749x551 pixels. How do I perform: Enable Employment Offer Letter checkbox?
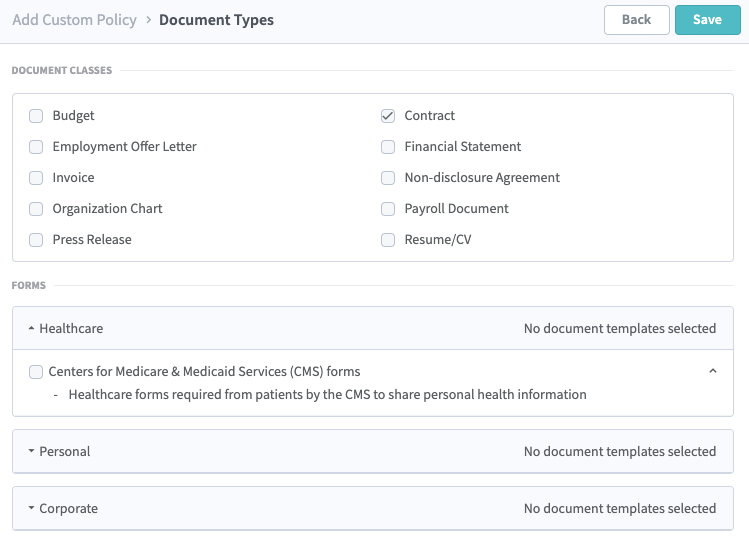36,147
